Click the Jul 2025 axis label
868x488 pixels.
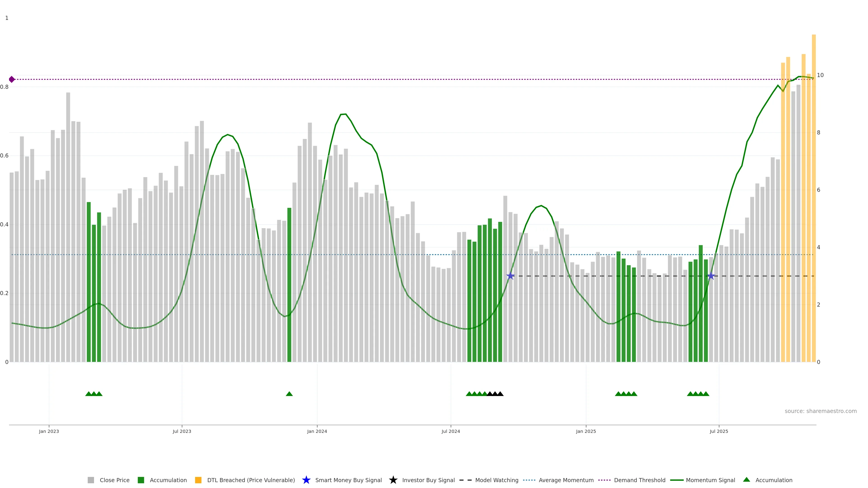coord(719,432)
